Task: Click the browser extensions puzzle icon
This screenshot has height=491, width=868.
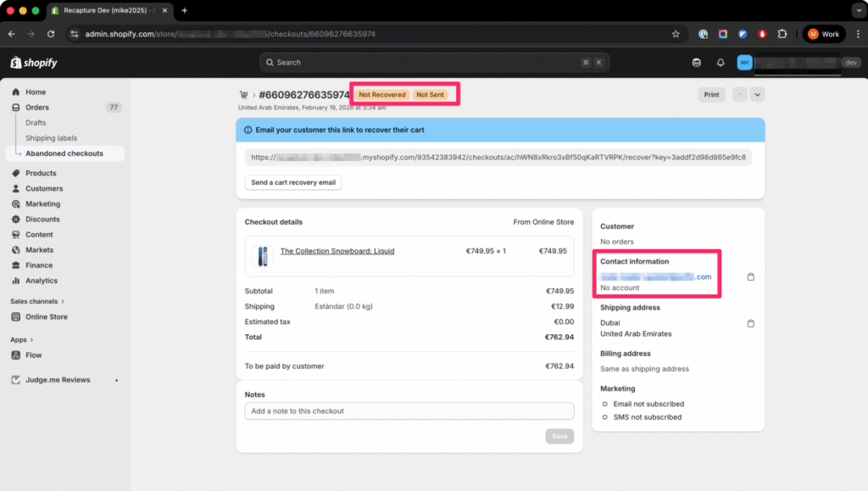Action: 782,34
